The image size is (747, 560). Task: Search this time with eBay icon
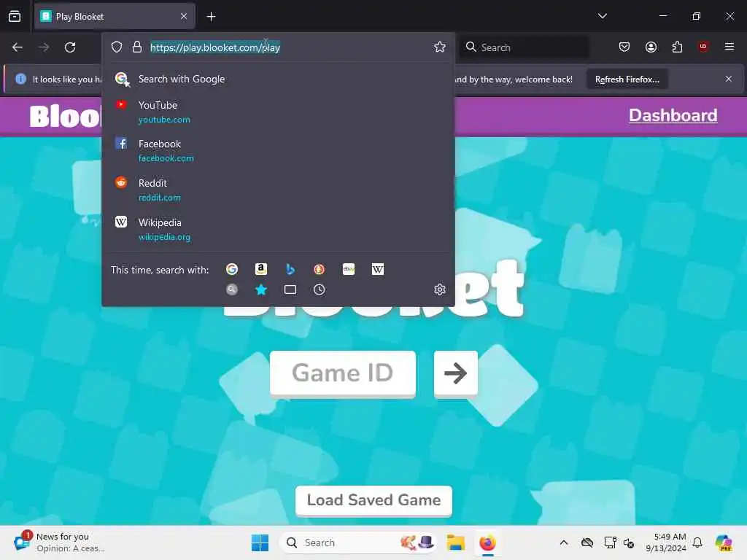(x=349, y=270)
